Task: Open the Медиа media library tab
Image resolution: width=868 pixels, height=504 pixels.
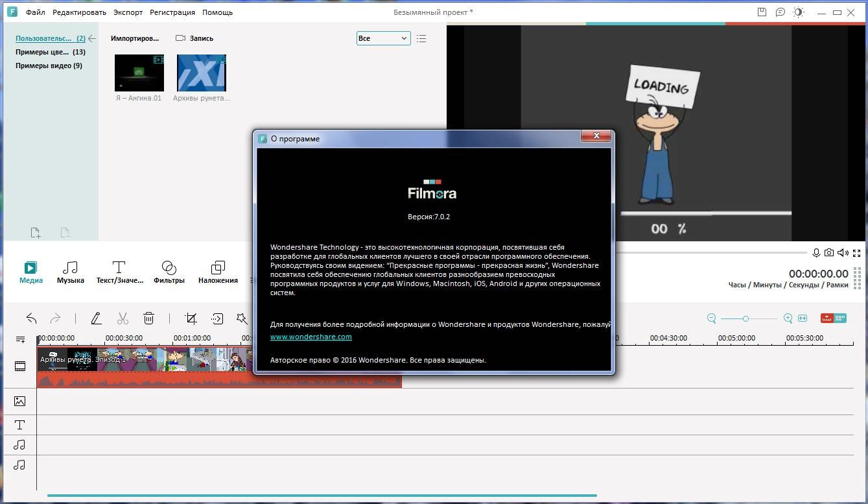Action: click(30, 272)
